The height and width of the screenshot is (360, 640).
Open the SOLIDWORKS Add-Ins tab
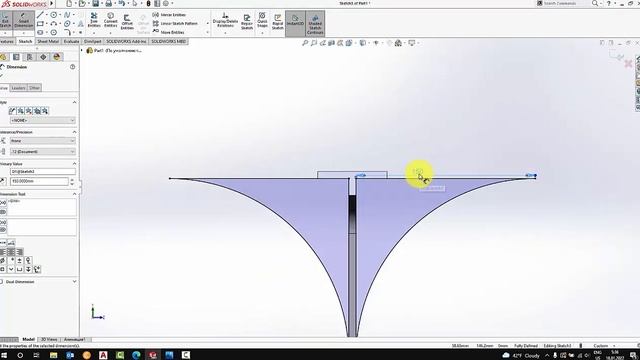click(126, 42)
